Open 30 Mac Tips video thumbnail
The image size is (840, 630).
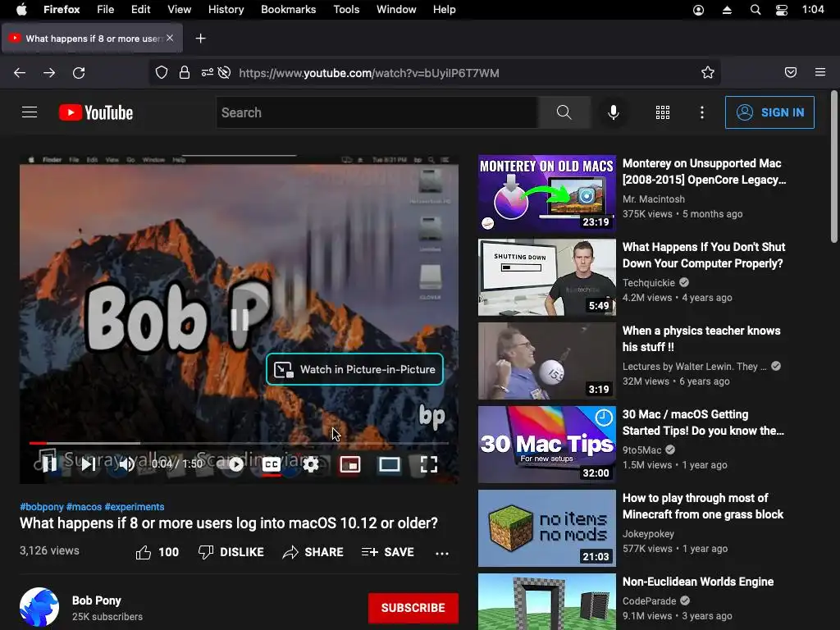click(x=547, y=445)
